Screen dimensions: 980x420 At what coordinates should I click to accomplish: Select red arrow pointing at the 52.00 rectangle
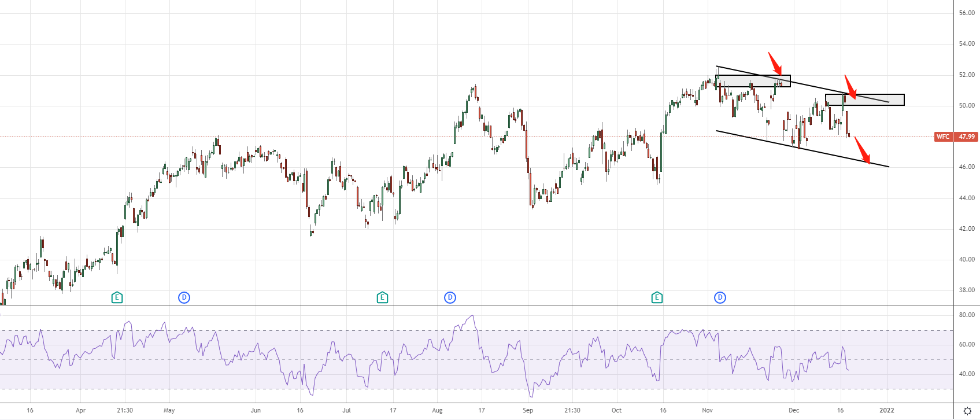tap(775, 63)
